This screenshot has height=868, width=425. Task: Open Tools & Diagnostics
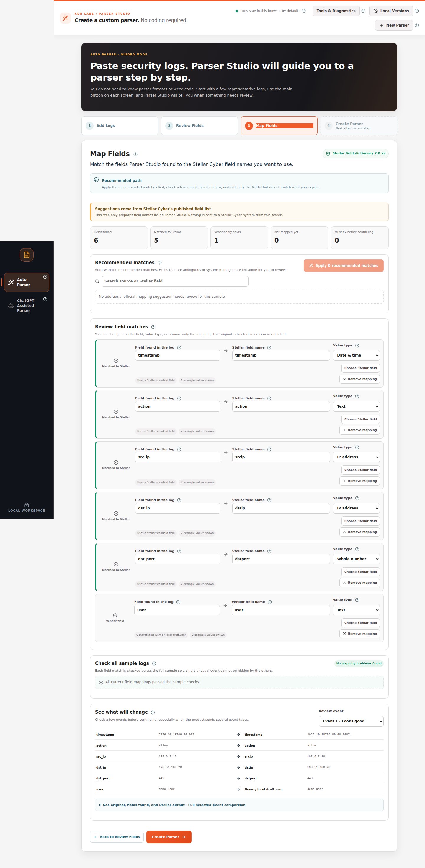[x=336, y=11]
